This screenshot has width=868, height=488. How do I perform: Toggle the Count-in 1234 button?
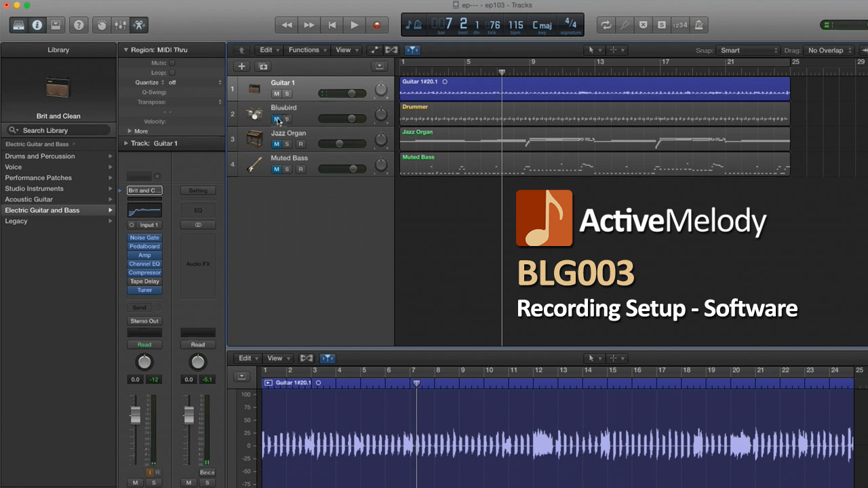[679, 25]
